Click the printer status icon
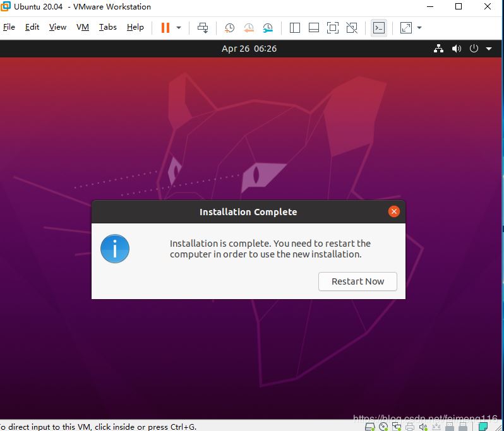The height and width of the screenshot is (431, 504). coord(410,427)
